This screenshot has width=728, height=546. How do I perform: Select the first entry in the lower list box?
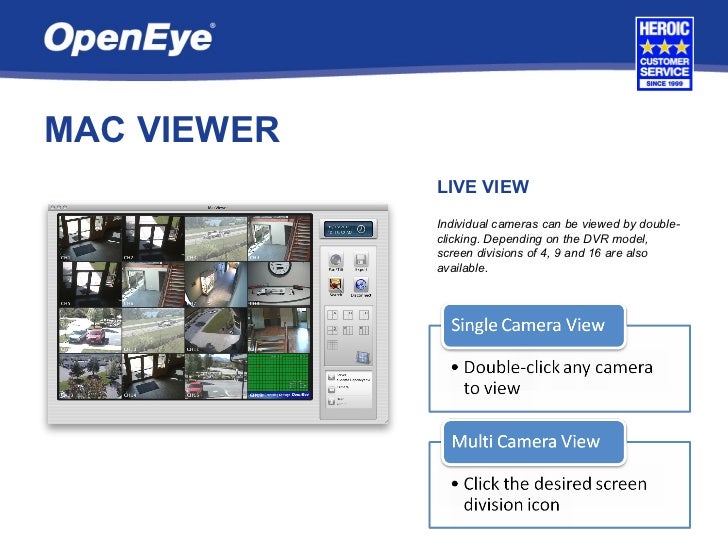(348, 377)
